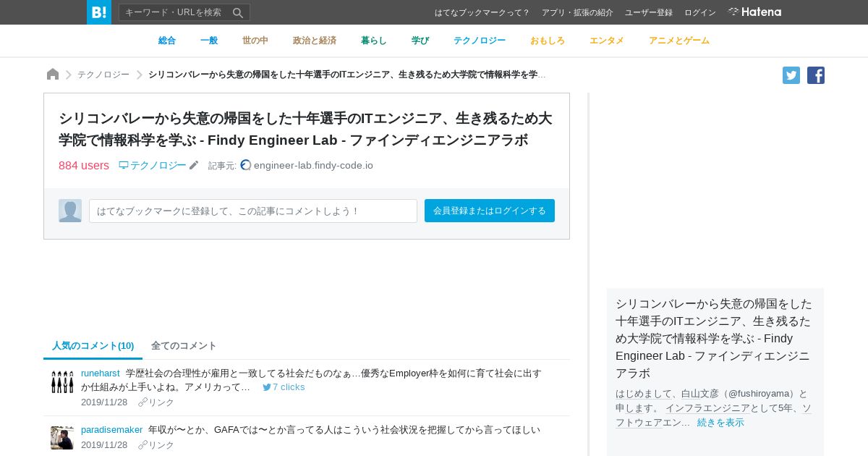The height and width of the screenshot is (456, 868).
Task: Click 続きを表示 to expand summary
Action: coord(720,423)
